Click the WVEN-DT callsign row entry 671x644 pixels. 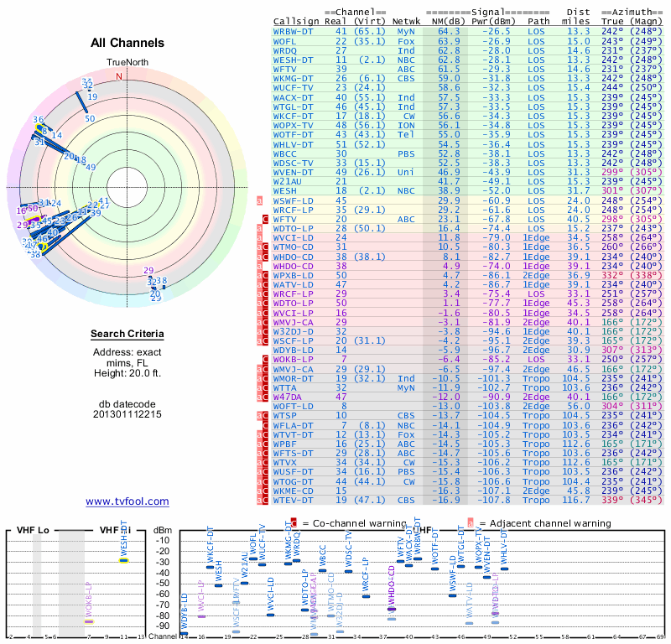click(293, 172)
